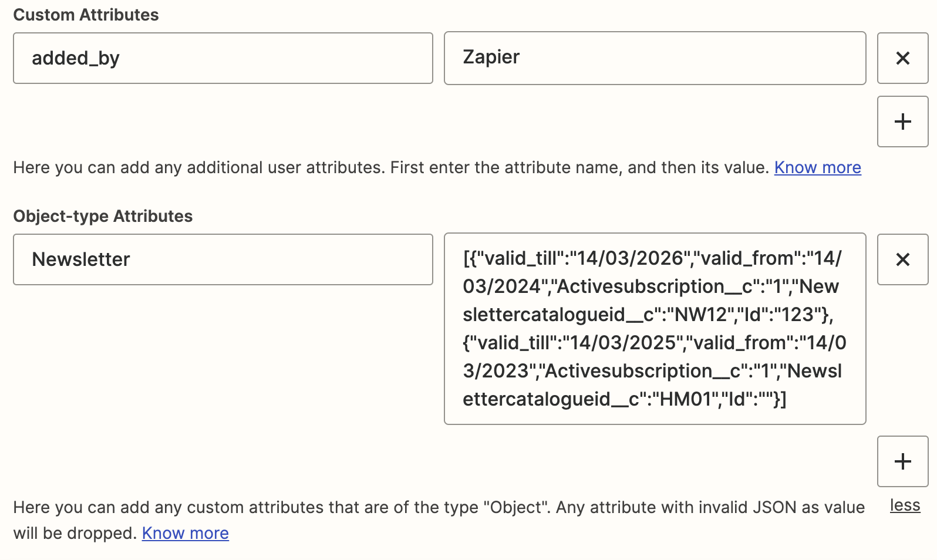Focus the Newsletter attribute name field
Image resolution: width=937 pixels, height=560 pixels.
click(x=223, y=259)
